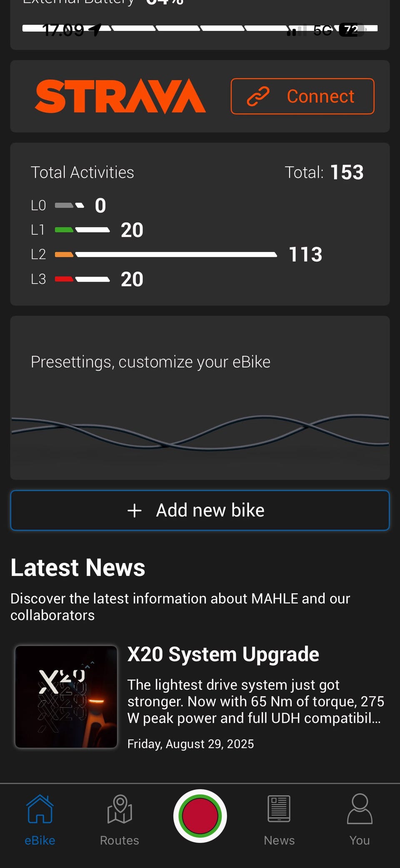Screen dimensions: 400x868
Task: Open the Routes map icon
Action: (x=120, y=809)
